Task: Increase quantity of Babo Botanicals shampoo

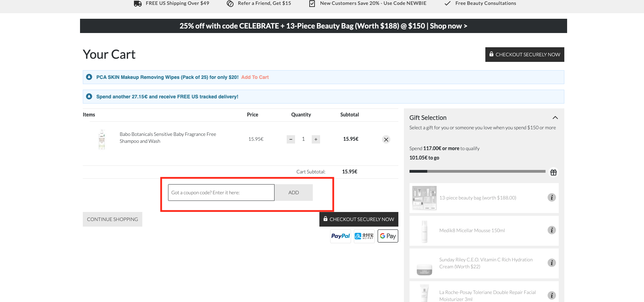Action: [x=316, y=139]
